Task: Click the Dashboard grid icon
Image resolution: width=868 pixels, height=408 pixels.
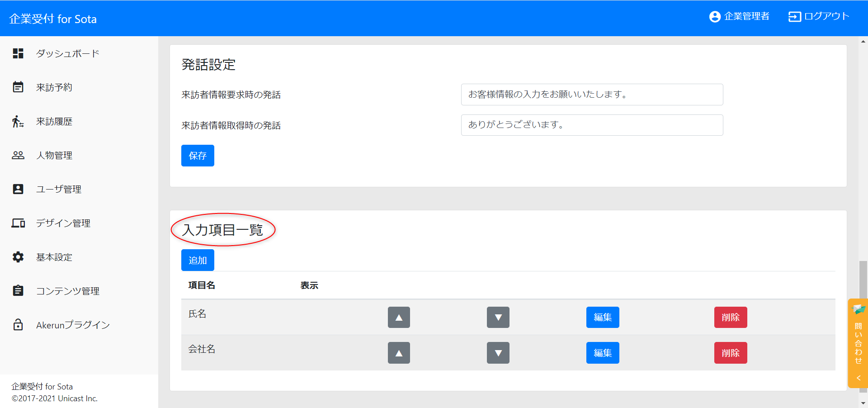Action: tap(18, 53)
